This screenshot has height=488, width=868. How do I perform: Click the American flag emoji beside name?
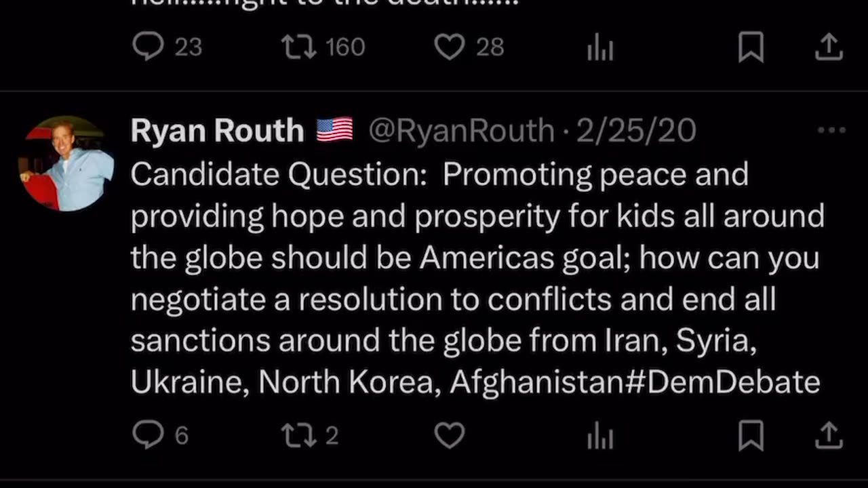pos(335,129)
